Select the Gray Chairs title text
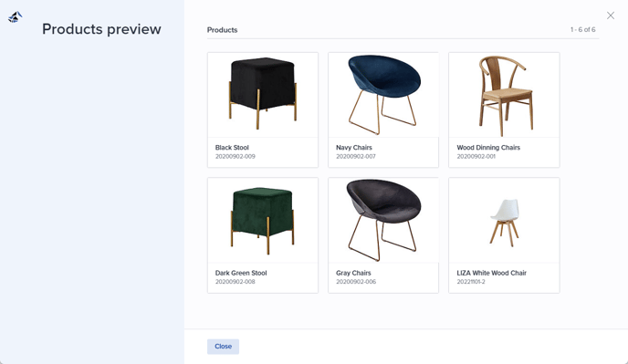Viewport: 628px width, 364px height. point(353,273)
